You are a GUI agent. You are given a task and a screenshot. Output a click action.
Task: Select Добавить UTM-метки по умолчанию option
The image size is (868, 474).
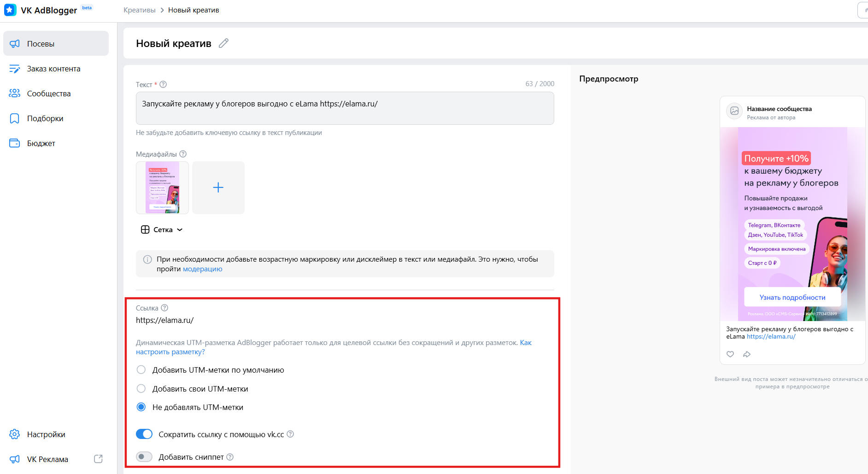click(141, 369)
